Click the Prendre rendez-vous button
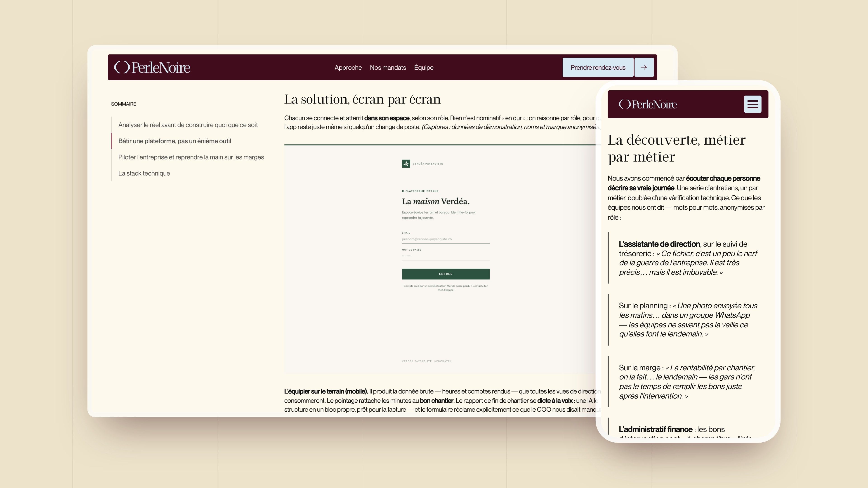The height and width of the screenshot is (488, 868). (598, 67)
